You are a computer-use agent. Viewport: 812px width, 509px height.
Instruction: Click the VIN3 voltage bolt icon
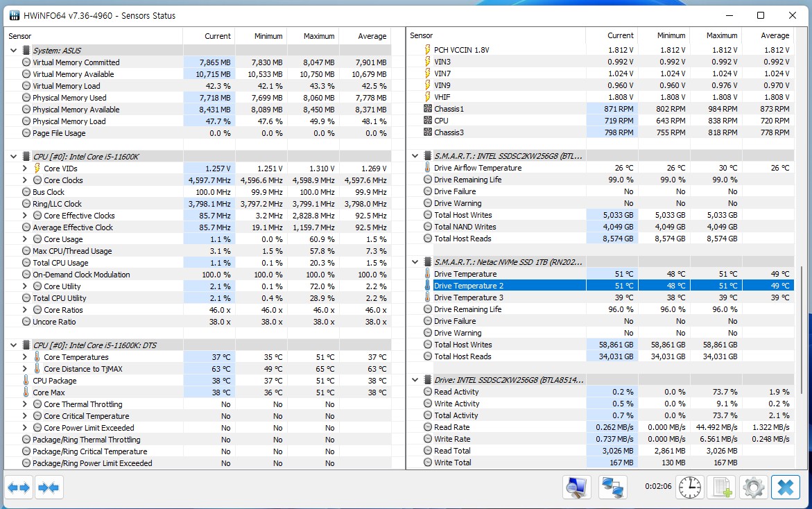click(x=427, y=62)
